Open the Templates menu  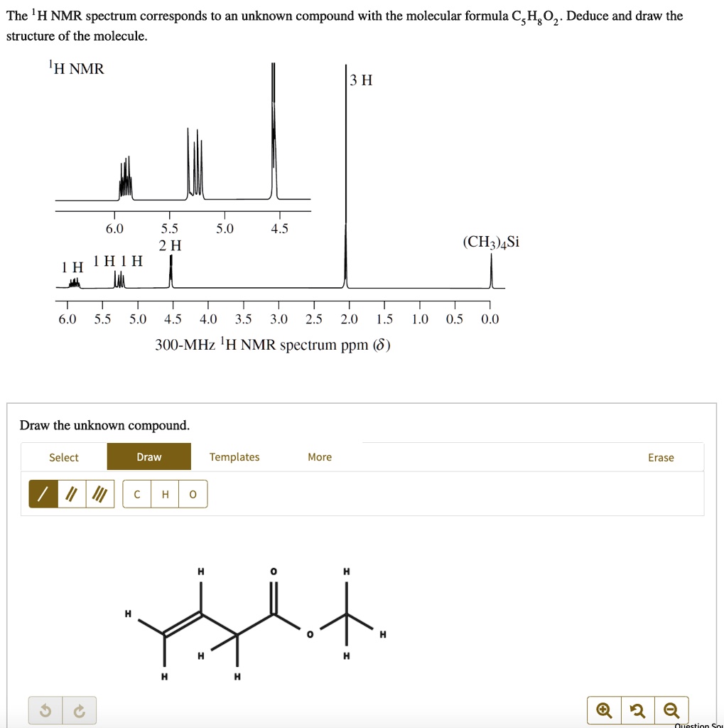(x=234, y=456)
